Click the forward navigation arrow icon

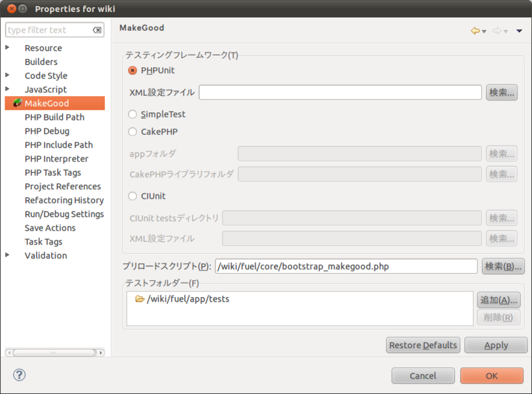pyautogui.click(x=497, y=31)
